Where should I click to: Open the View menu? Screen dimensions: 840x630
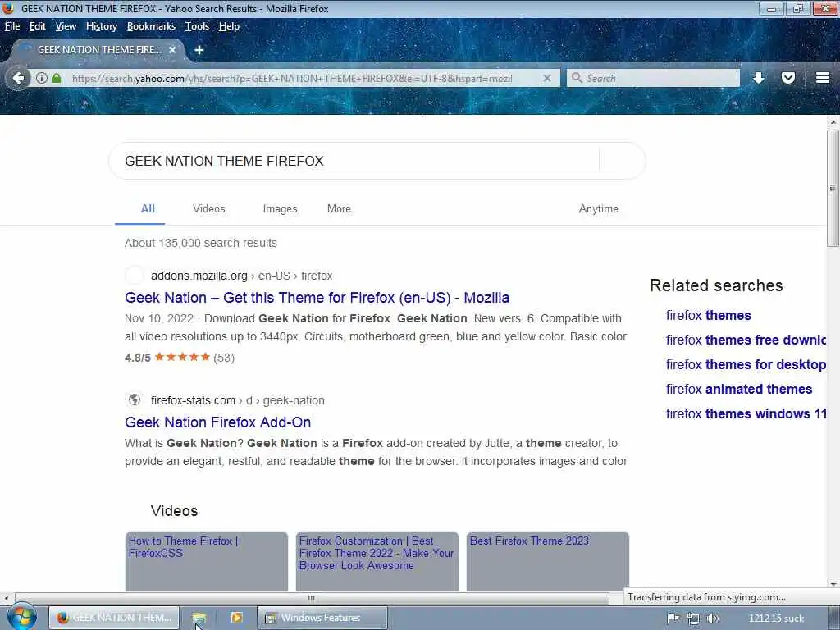click(x=66, y=26)
